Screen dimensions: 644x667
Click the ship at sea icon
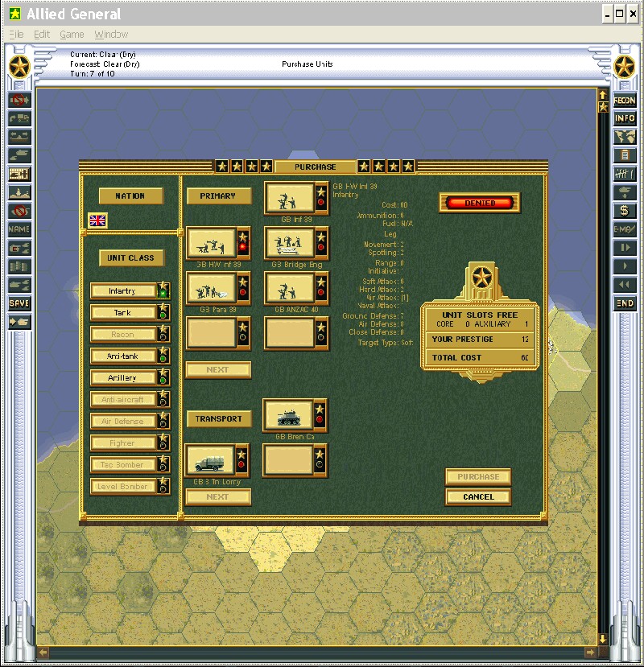click(x=19, y=192)
